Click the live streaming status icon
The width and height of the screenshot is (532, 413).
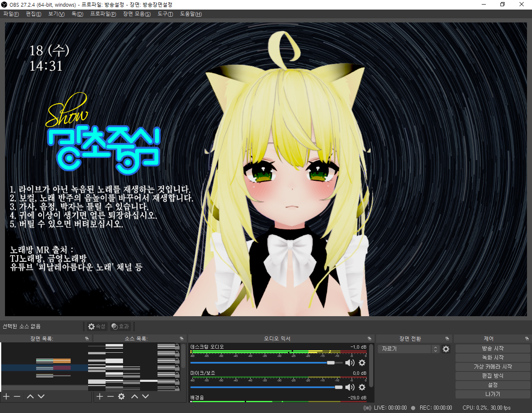pyautogui.click(x=367, y=408)
